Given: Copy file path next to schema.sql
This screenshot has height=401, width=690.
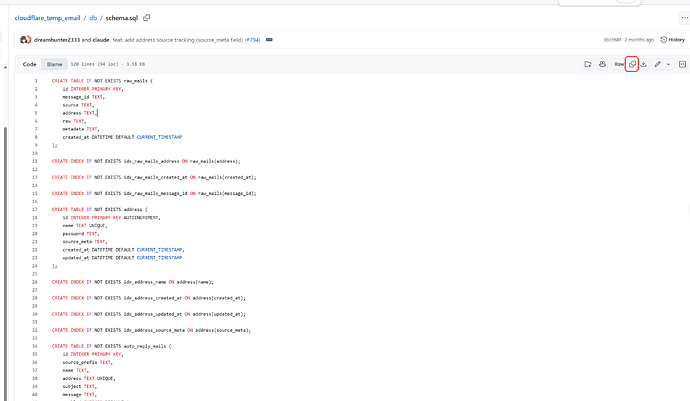Looking at the screenshot, I should (147, 18).
